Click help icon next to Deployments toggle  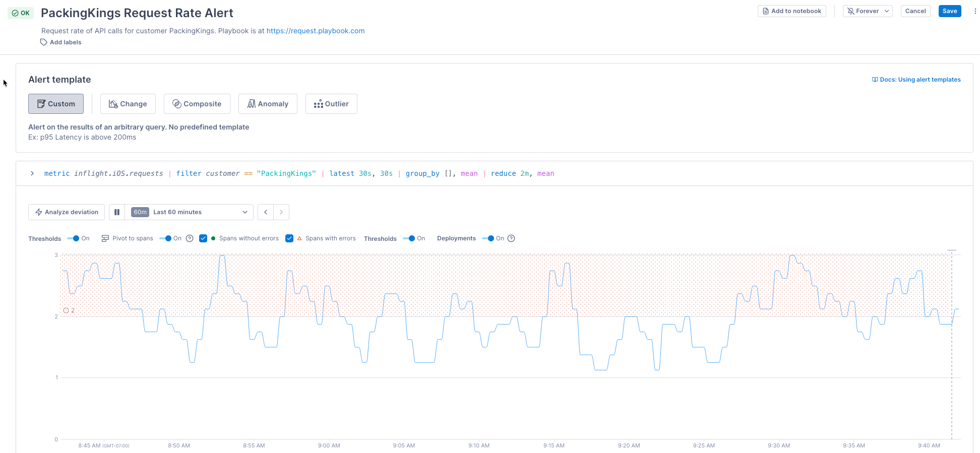tap(511, 238)
